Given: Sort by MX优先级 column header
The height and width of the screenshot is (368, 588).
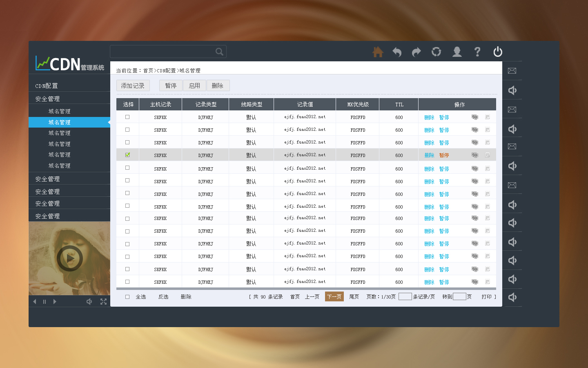Looking at the screenshot, I should click(358, 104).
